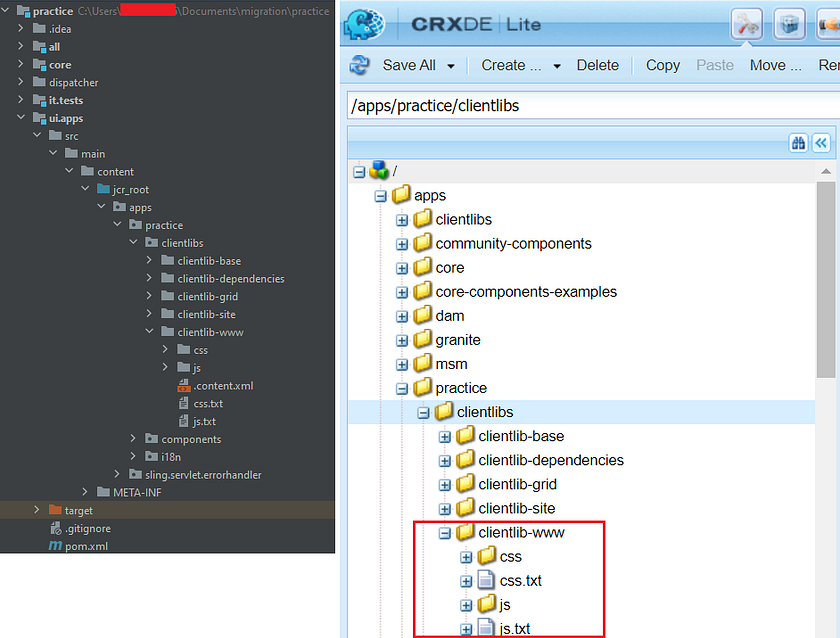Click the Delete toolbar button
Image resolution: width=840 pixels, height=638 pixels.
[x=597, y=65]
